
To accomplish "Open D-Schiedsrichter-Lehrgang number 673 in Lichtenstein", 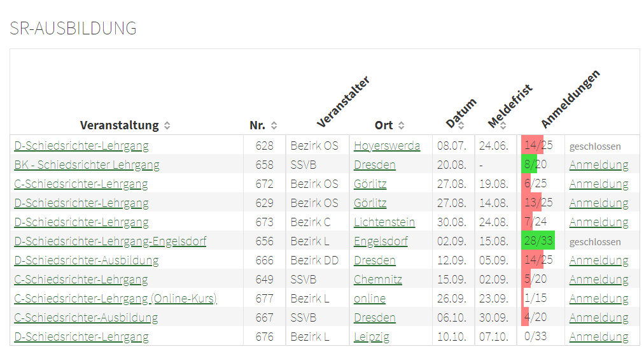I will click(81, 222).
